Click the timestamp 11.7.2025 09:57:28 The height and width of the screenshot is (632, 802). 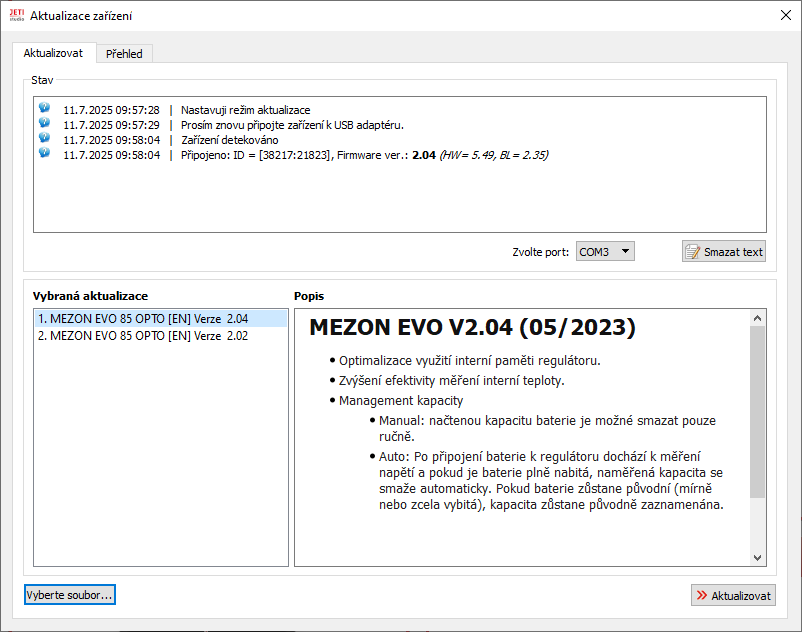coord(112,110)
